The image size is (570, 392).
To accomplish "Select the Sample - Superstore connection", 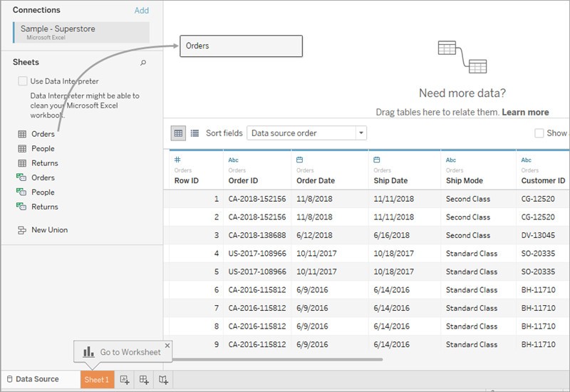I will click(81, 32).
